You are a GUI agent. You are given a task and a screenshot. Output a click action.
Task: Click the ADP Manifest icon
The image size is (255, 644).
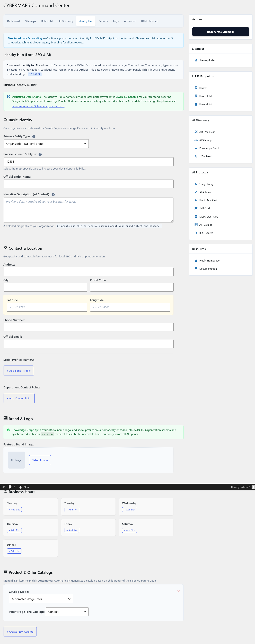tap(196, 132)
